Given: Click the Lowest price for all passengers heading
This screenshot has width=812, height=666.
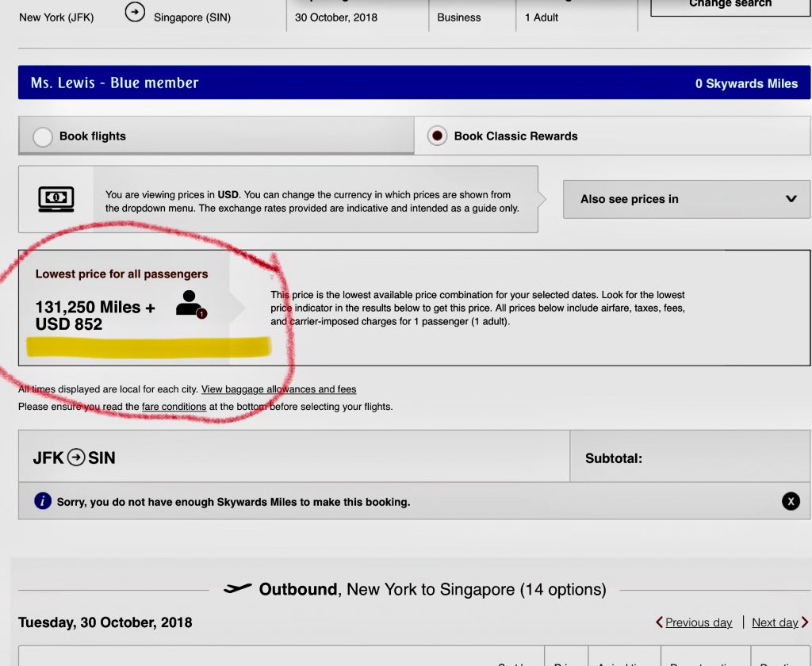Looking at the screenshot, I should (x=121, y=274).
